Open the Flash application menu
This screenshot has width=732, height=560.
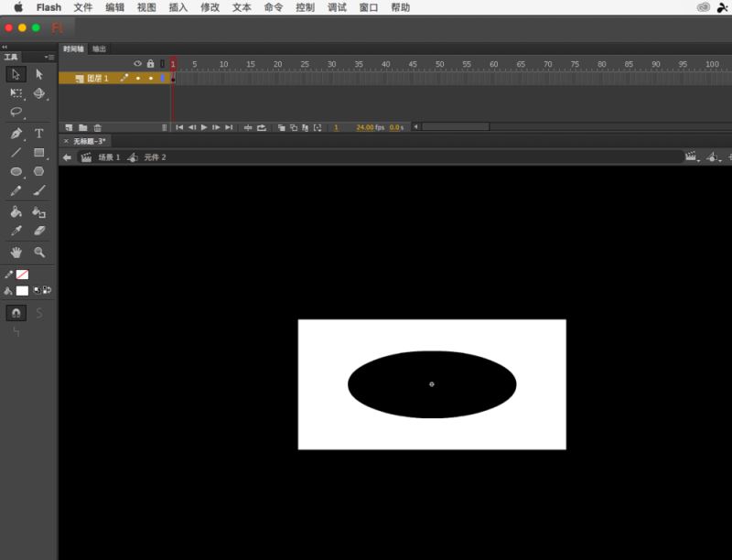[x=48, y=7]
